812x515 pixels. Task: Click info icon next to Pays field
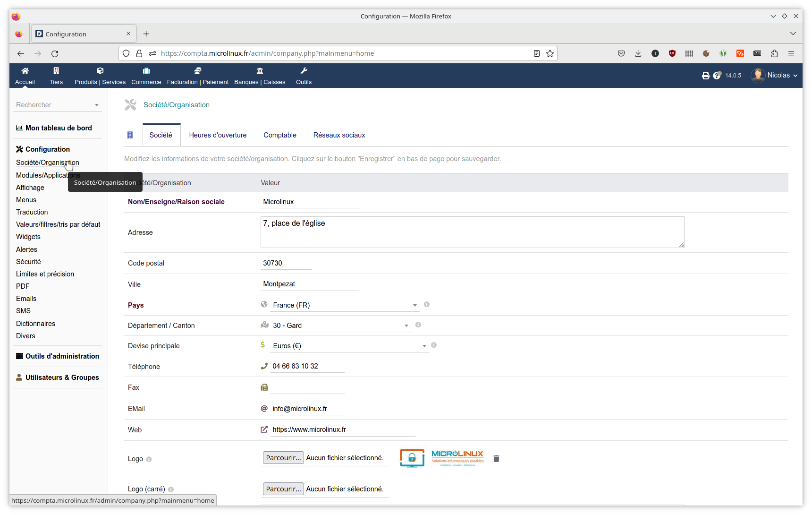pyautogui.click(x=427, y=305)
